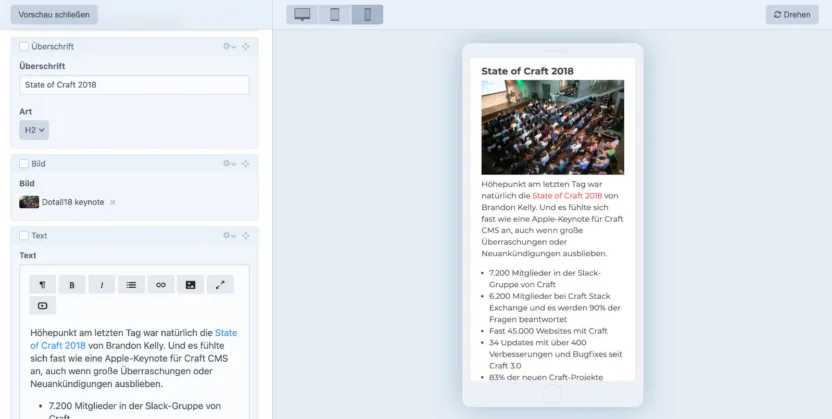Grab move handle of Text block
This screenshot has width=832, height=419.
tap(246, 235)
